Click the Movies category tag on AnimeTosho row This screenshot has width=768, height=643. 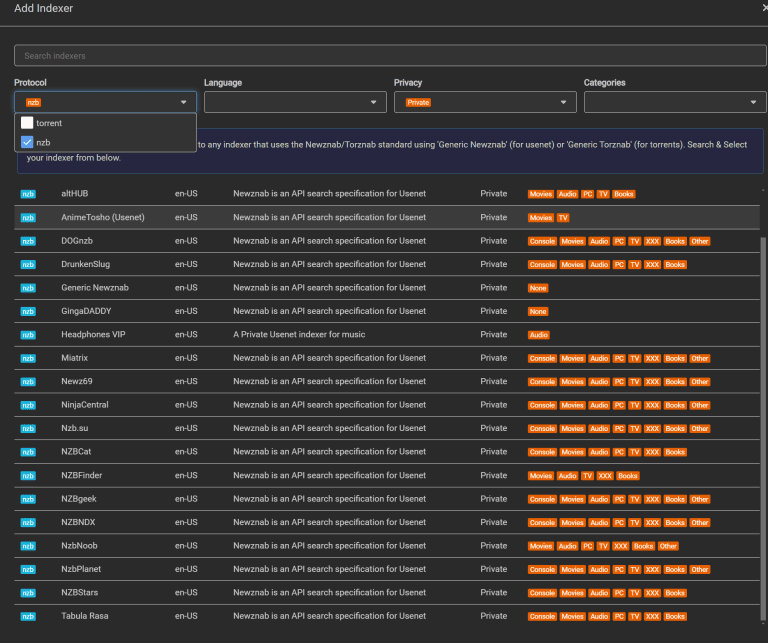(540, 217)
